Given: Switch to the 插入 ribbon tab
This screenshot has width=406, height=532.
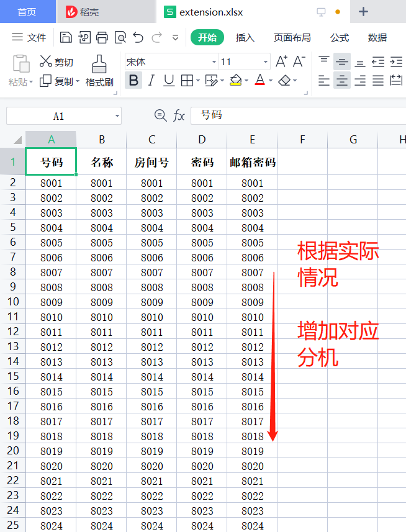Looking at the screenshot, I should click(245, 38).
